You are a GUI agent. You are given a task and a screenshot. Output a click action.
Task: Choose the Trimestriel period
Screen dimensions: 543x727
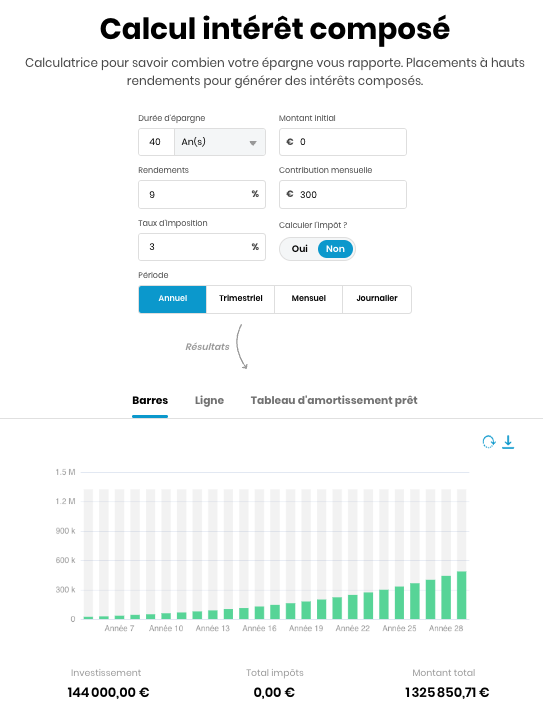240,299
